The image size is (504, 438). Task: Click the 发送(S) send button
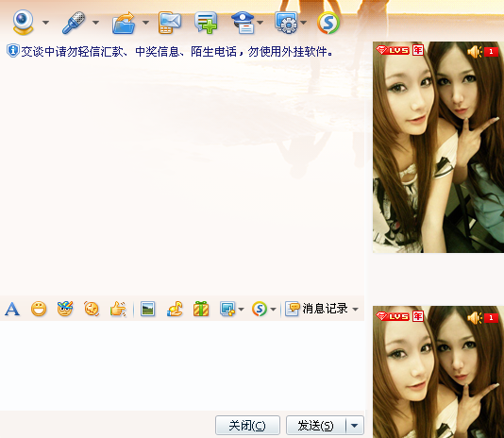[315, 425]
